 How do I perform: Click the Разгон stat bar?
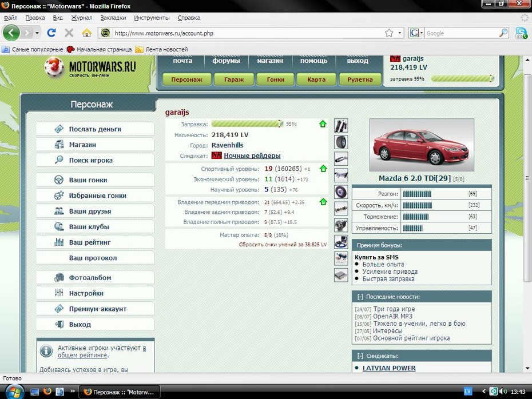(x=418, y=194)
